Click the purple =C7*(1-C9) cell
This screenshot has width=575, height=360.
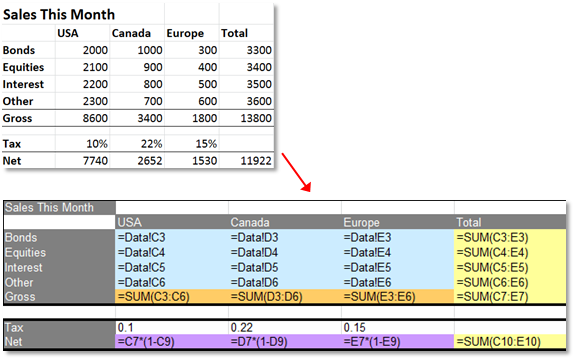(172, 342)
